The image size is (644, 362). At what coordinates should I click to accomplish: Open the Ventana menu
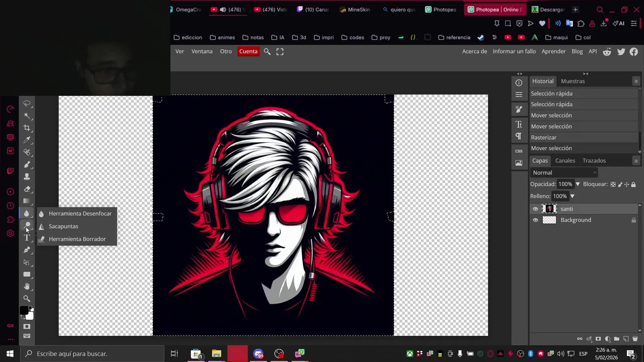pyautogui.click(x=202, y=51)
